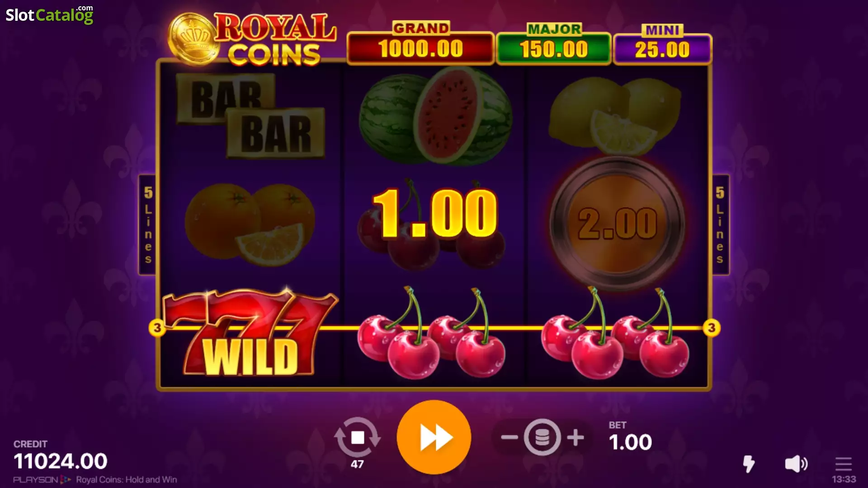
Task: Click the left 5 Lines indicator
Action: (147, 225)
